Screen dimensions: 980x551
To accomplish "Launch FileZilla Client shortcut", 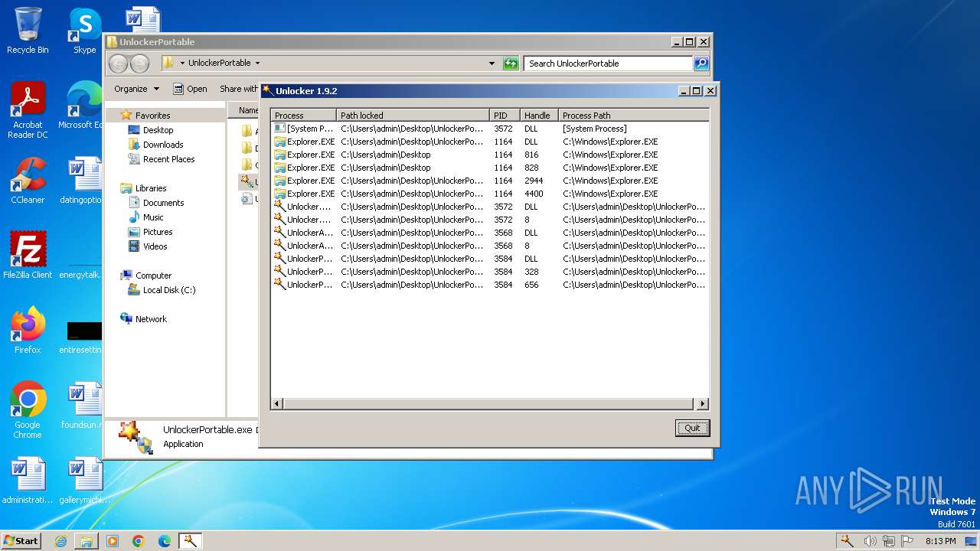I will click(28, 255).
